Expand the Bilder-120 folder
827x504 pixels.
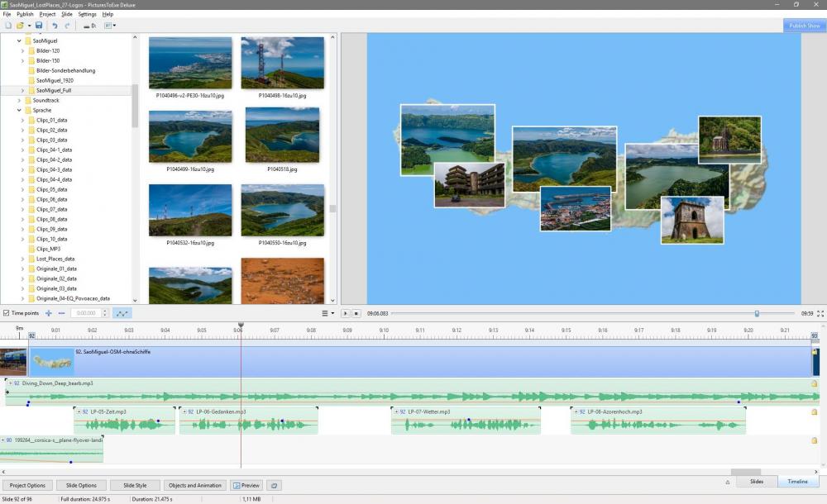click(x=22, y=50)
